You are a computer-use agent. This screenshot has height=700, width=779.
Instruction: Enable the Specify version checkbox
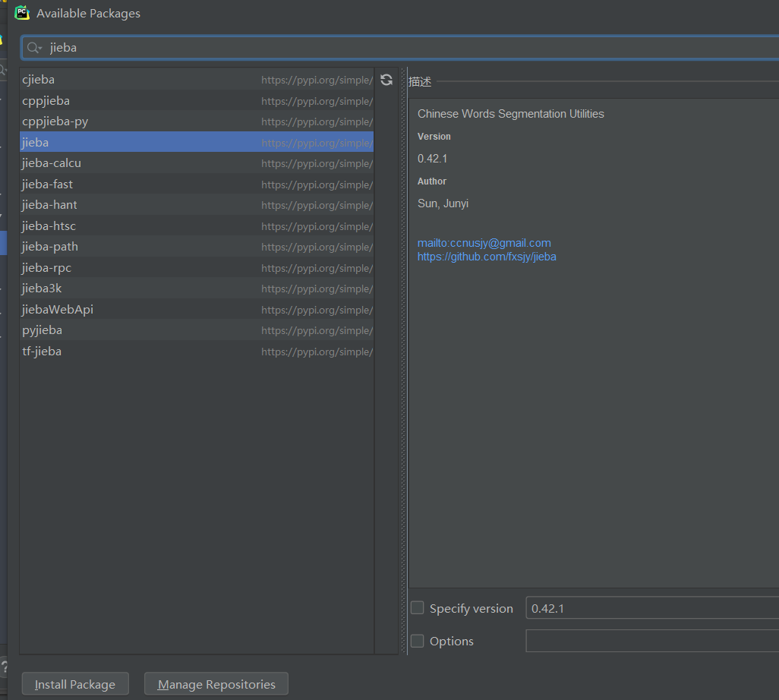click(417, 607)
